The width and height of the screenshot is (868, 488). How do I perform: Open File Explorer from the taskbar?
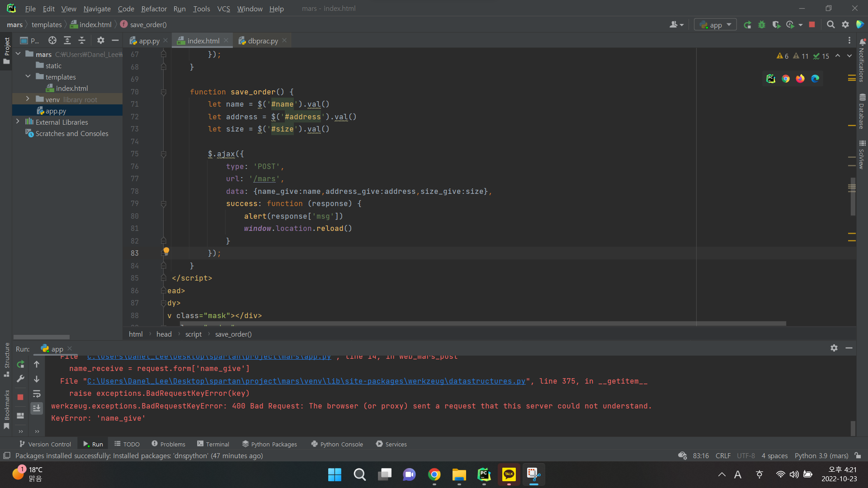(459, 474)
